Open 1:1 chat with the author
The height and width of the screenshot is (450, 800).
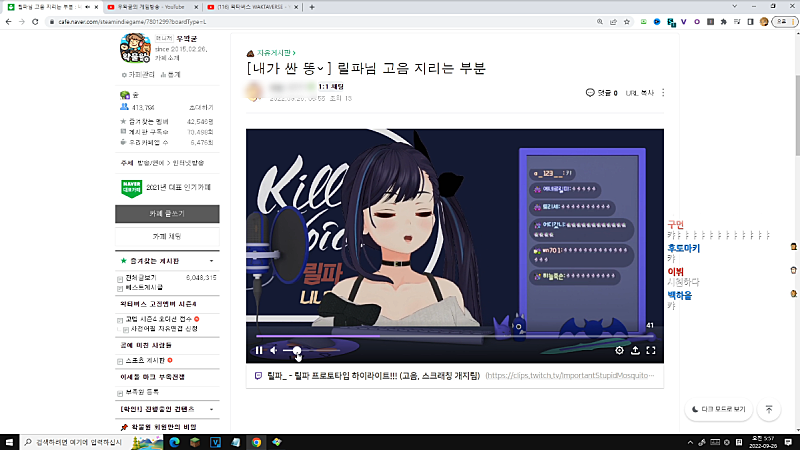tap(331, 87)
